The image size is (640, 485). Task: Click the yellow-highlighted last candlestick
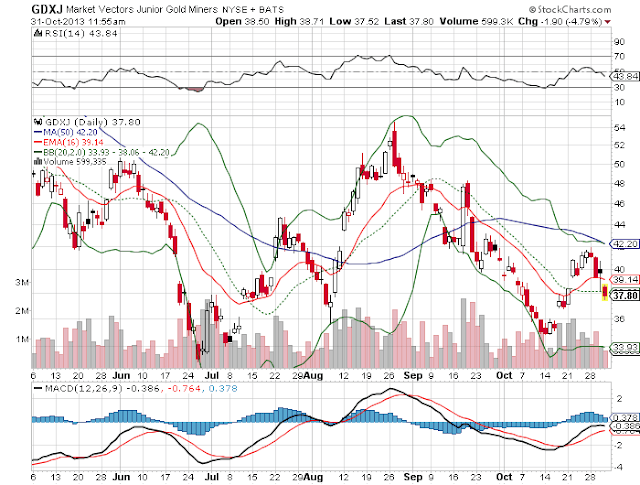click(x=605, y=293)
